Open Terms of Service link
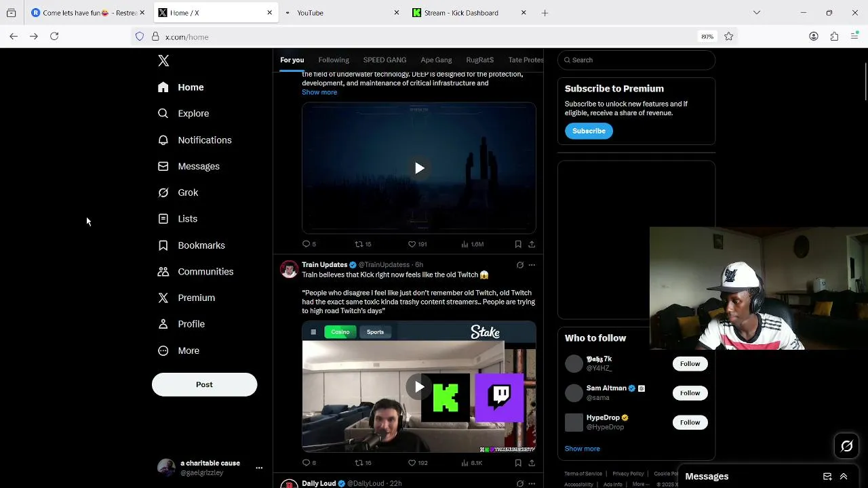This screenshot has height=488, width=868. (583, 474)
